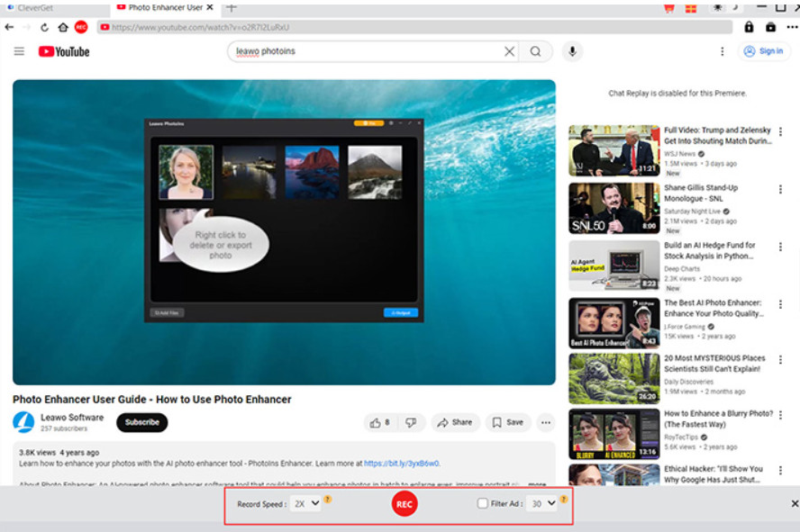Screen dimensions: 800x532
Task: Open options for 20 Most MYSTERIOUS Places video
Action: [780, 360]
